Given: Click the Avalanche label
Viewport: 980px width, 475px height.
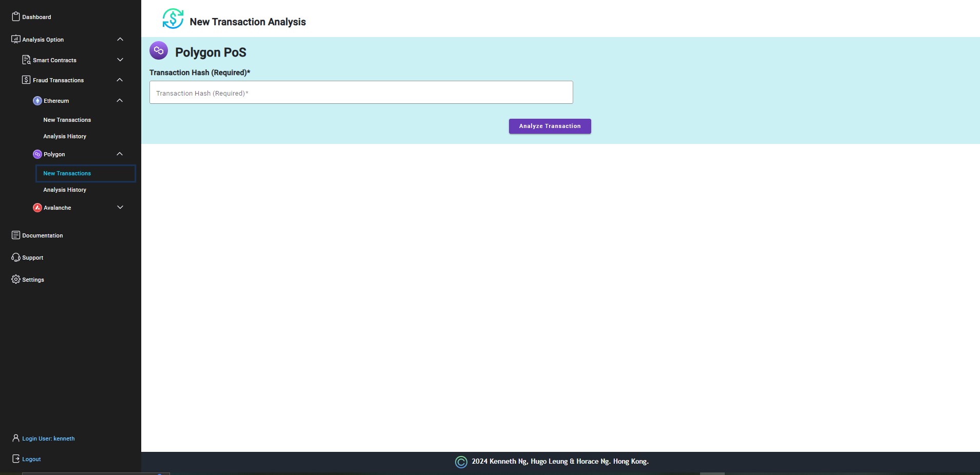Looking at the screenshot, I should [x=58, y=208].
